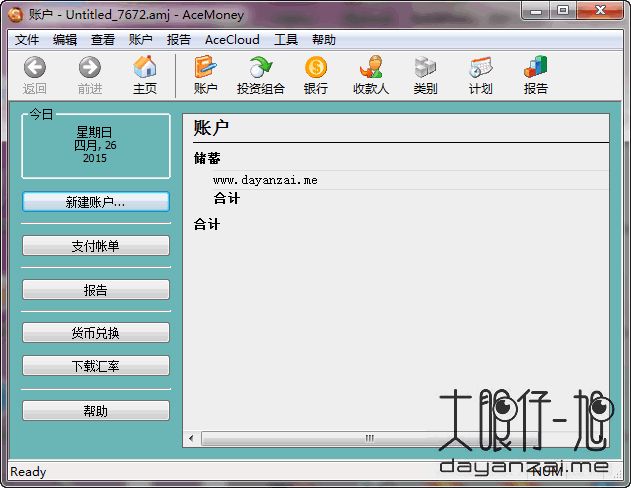Click the 新建账户... button
631x488 pixels.
(x=96, y=202)
